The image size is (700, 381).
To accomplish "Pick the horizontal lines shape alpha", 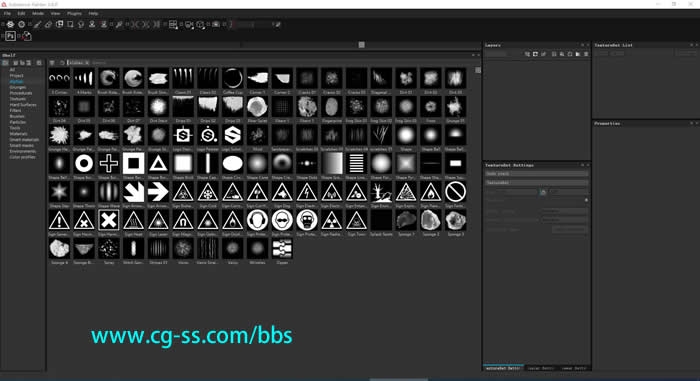I will [x=356, y=163].
